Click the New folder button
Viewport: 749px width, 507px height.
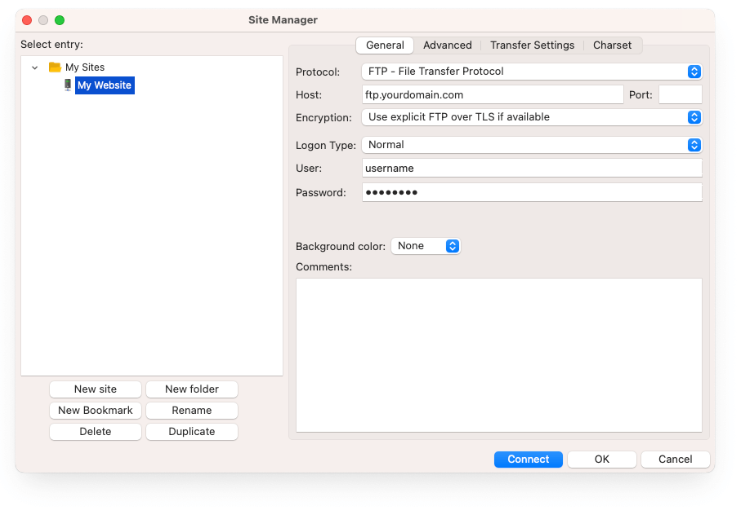(x=192, y=389)
